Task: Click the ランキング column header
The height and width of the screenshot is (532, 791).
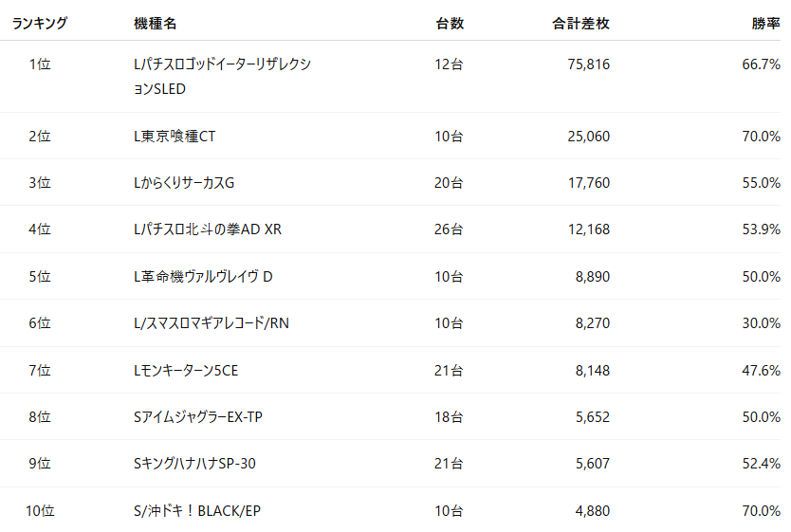Action: (x=40, y=23)
